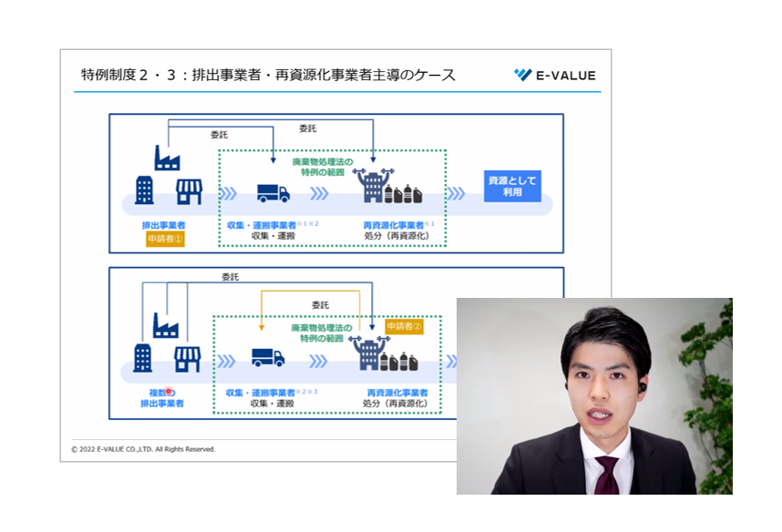Click the shop storefront icon in upper diagram

pyautogui.click(x=189, y=192)
